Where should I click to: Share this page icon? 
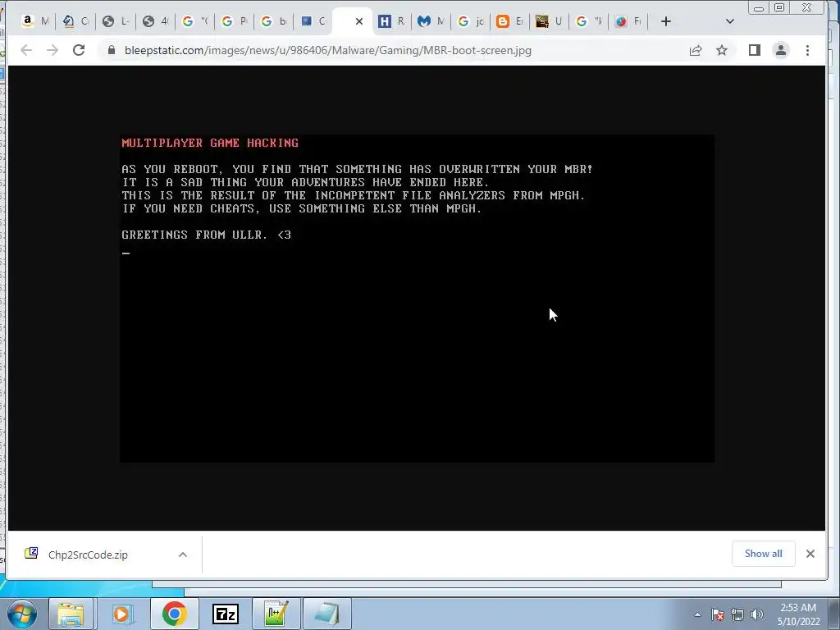[696, 50]
